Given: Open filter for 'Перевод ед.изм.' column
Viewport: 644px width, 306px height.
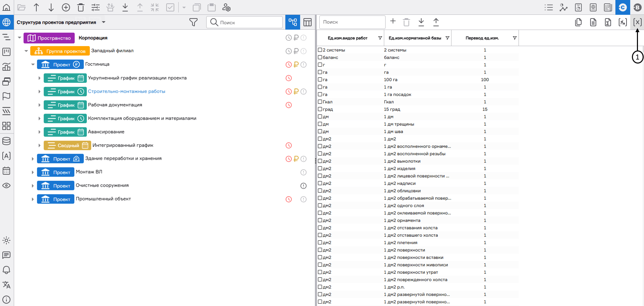Looking at the screenshot, I should point(514,38).
